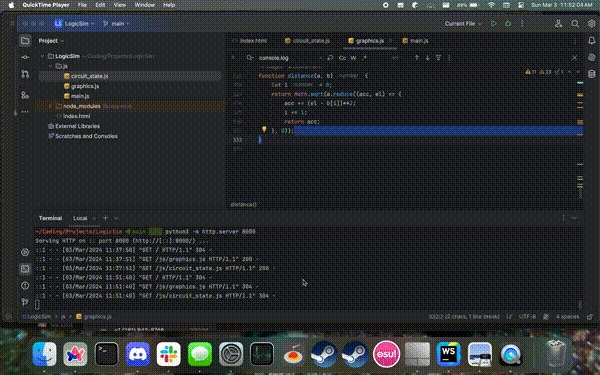Viewport: 600px width, 375px height.
Task: Select graphics.js in project tree
Action: click(x=85, y=86)
